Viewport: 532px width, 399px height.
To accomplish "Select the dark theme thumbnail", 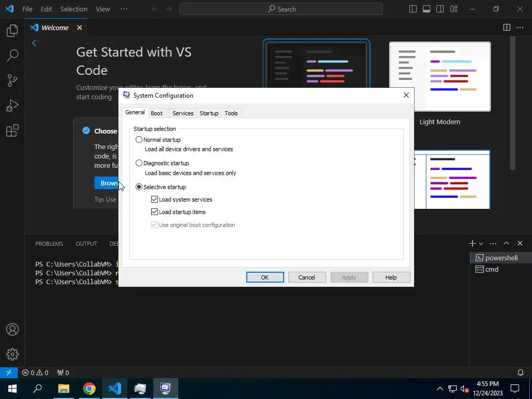I will pyautogui.click(x=316, y=64).
